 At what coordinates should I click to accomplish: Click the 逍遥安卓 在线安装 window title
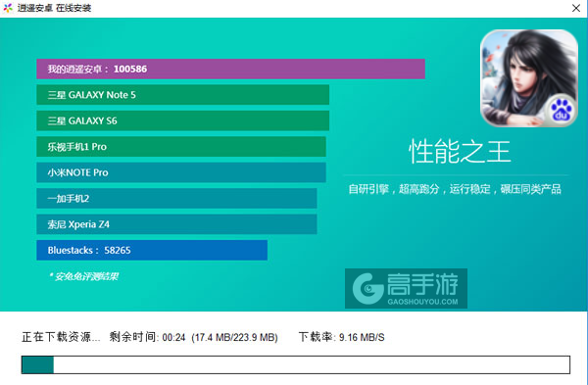pyautogui.click(x=54, y=8)
